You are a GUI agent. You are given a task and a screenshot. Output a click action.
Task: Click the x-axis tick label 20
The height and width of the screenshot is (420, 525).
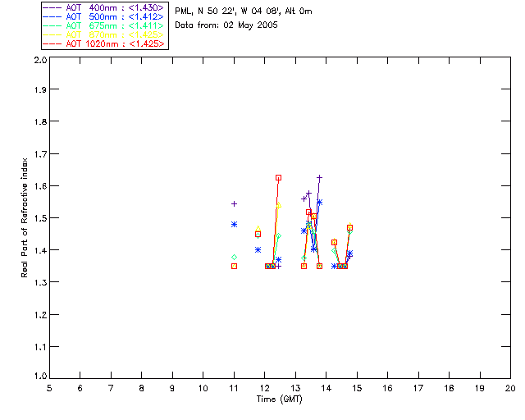510,388
